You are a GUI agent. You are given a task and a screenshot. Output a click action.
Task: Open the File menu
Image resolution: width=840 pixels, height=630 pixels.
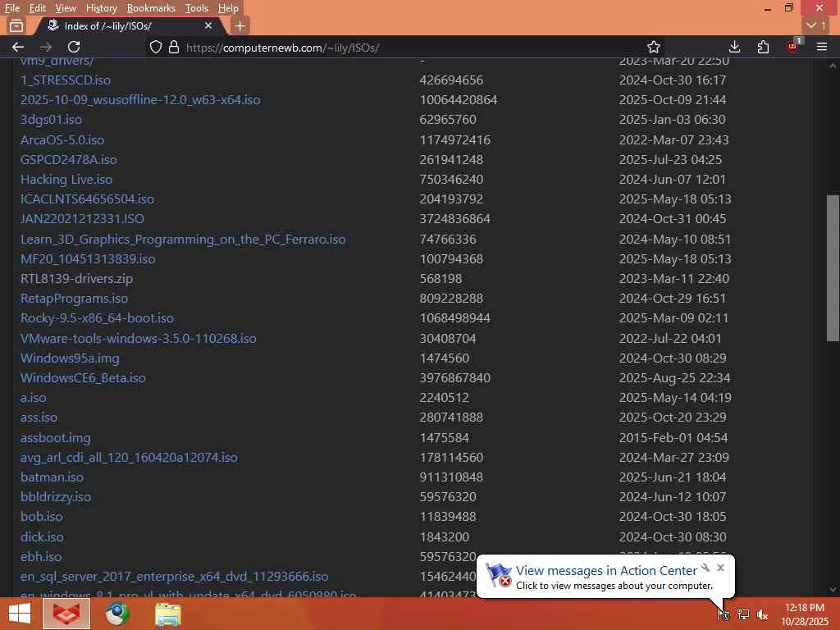11,8
